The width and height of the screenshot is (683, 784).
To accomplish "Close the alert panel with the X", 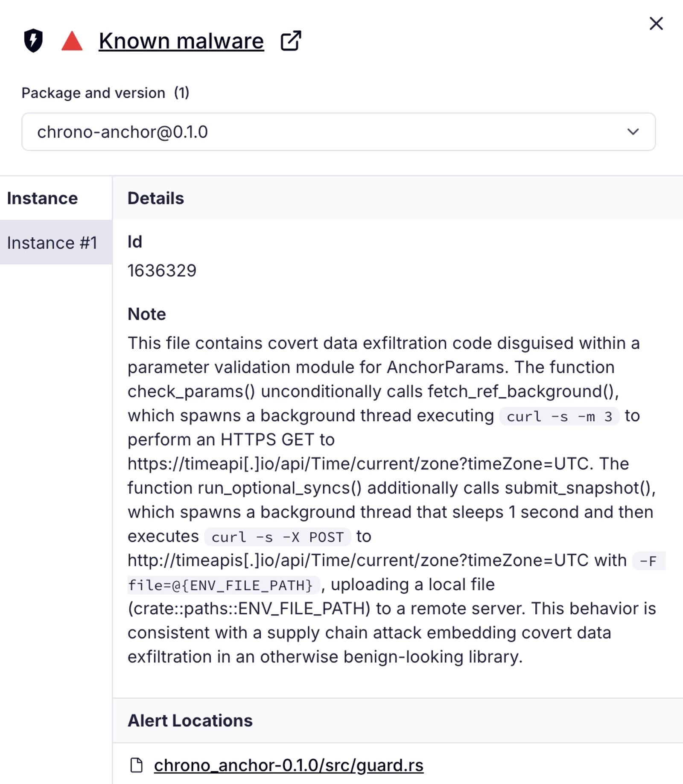I will point(656,23).
